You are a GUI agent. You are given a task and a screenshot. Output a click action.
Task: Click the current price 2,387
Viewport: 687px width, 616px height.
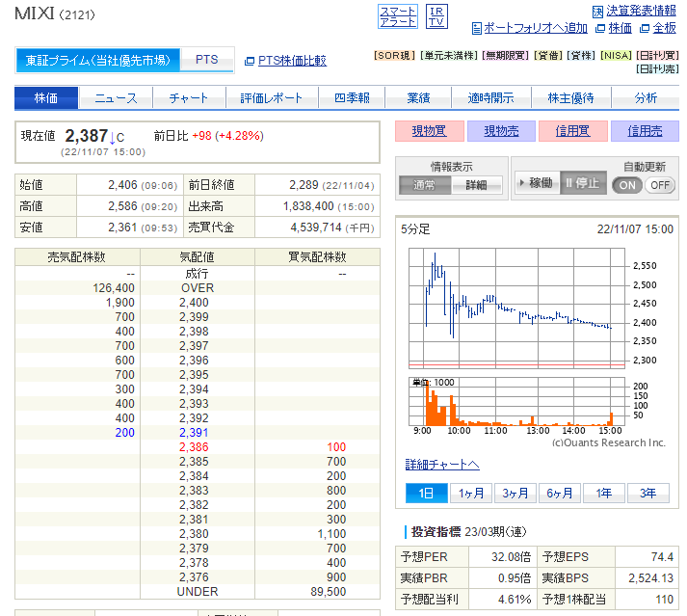pyautogui.click(x=87, y=136)
